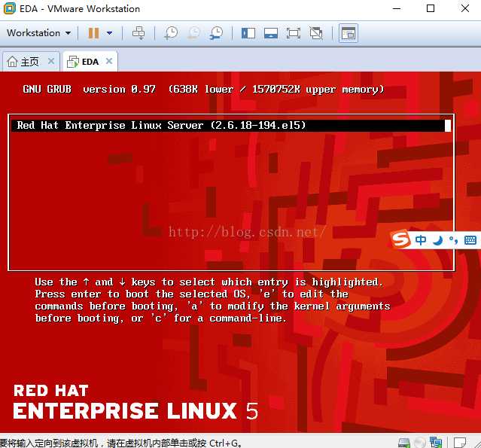
Task: Send Ctrl+Alt+Del to the VM
Action: [x=139, y=33]
